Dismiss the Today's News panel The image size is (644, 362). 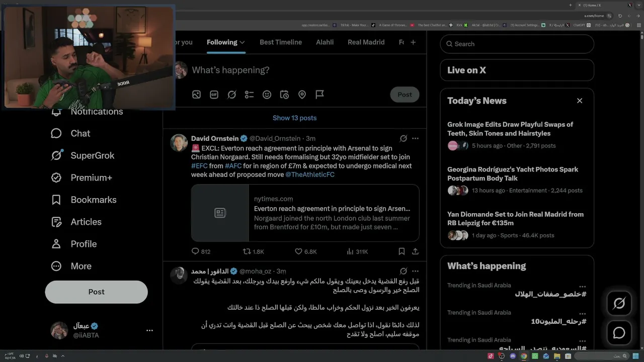580,101
